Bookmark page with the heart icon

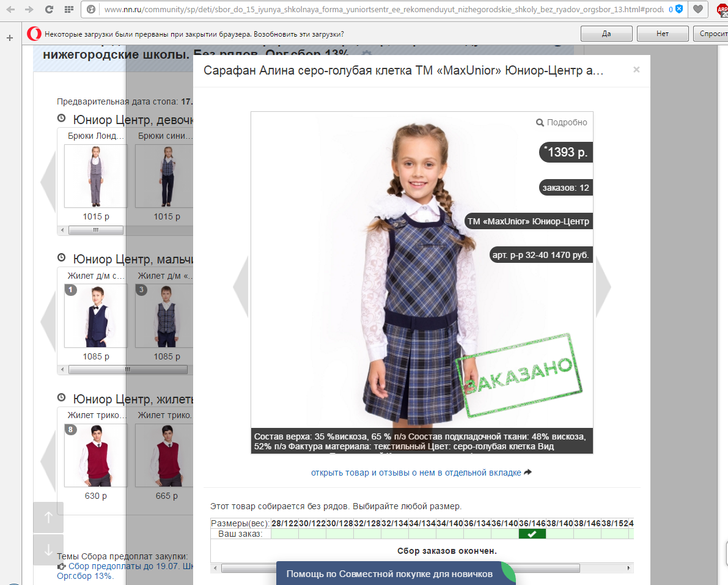click(x=698, y=9)
